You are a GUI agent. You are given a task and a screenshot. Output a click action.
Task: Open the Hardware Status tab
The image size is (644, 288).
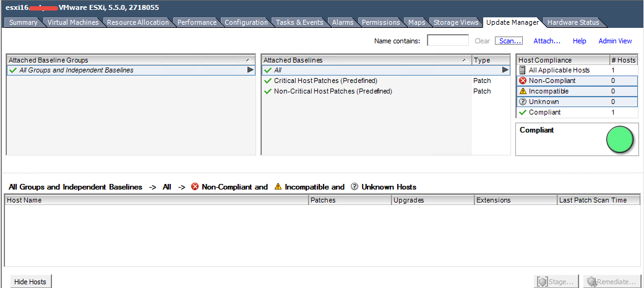tap(573, 22)
